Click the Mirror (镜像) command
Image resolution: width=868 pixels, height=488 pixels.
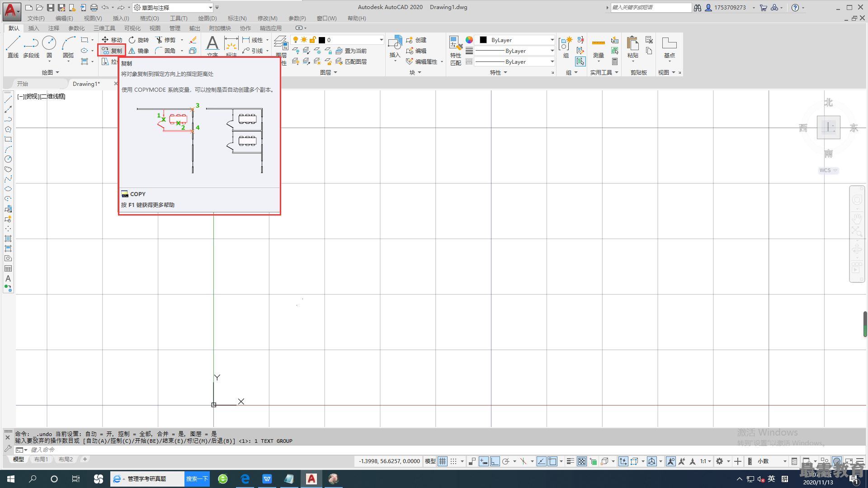[139, 51]
